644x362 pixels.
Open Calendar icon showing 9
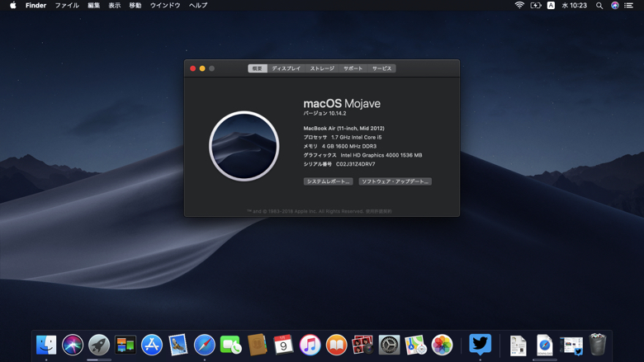coord(283,345)
